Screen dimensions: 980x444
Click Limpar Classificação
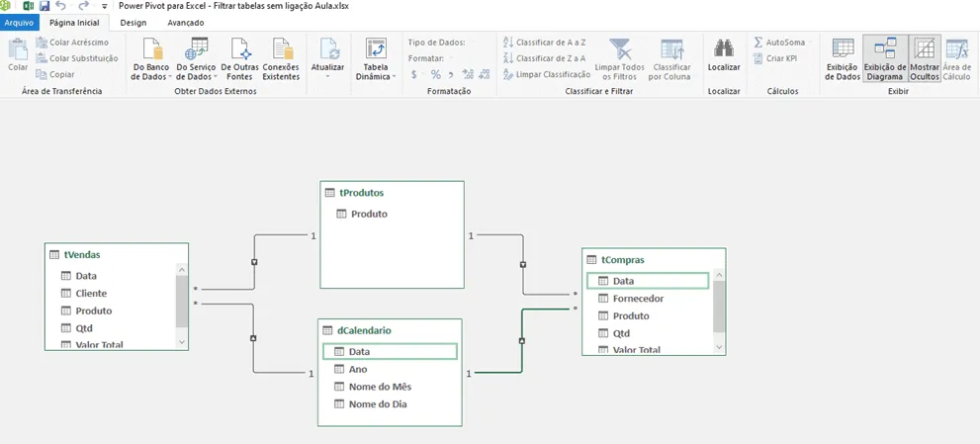(x=546, y=74)
